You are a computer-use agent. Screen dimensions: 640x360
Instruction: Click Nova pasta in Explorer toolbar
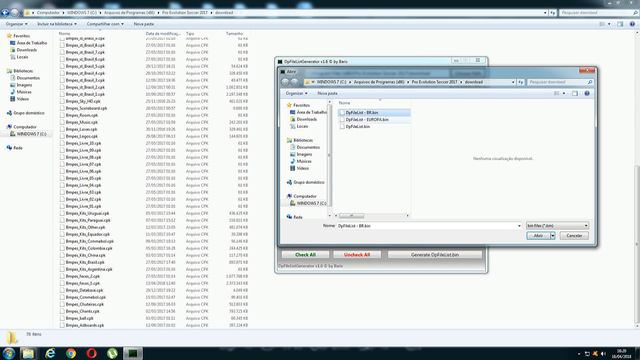(x=144, y=24)
